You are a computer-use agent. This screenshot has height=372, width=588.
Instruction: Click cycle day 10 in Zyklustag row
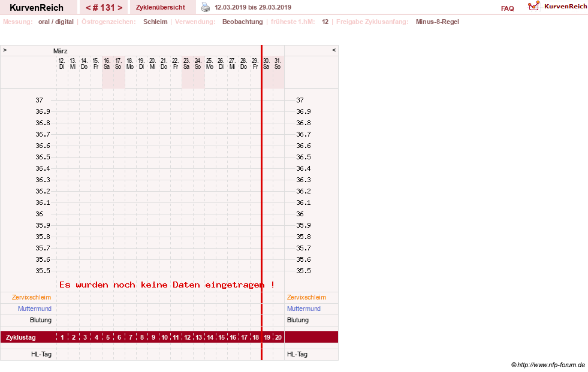(165, 337)
